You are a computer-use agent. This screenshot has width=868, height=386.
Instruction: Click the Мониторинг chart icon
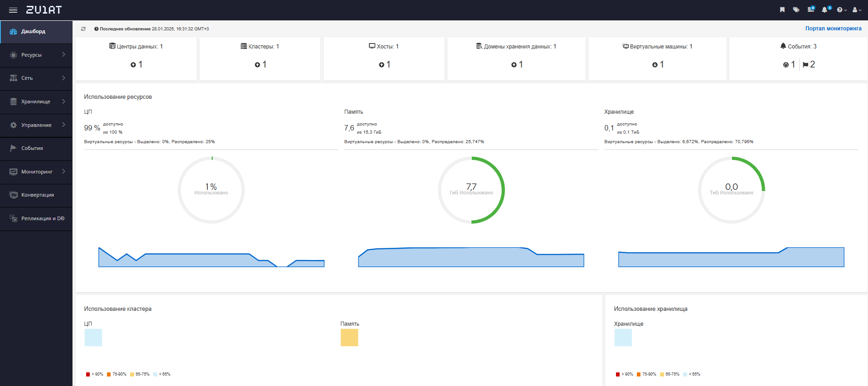pos(14,172)
